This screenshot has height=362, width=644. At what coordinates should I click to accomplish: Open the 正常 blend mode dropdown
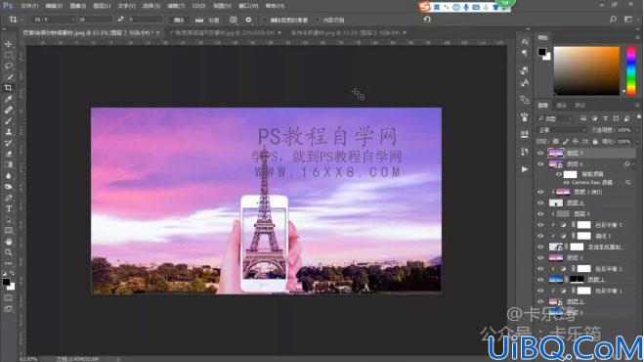[x=561, y=130]
